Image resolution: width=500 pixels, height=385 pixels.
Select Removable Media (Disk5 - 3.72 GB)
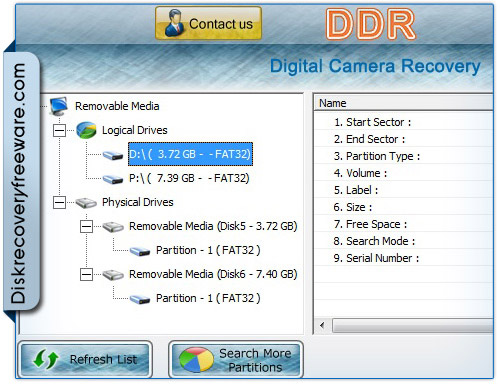[x=213, y=226]
